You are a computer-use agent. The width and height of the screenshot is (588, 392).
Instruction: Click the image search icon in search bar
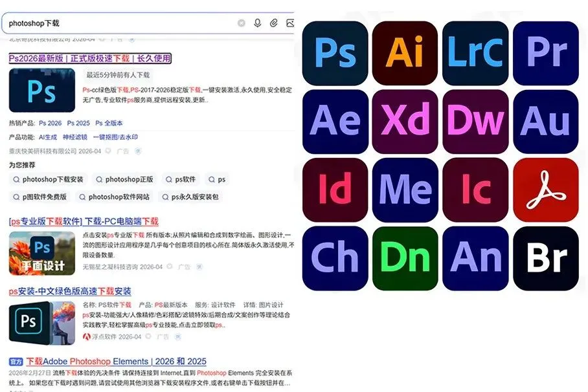[x=290, y=23]
